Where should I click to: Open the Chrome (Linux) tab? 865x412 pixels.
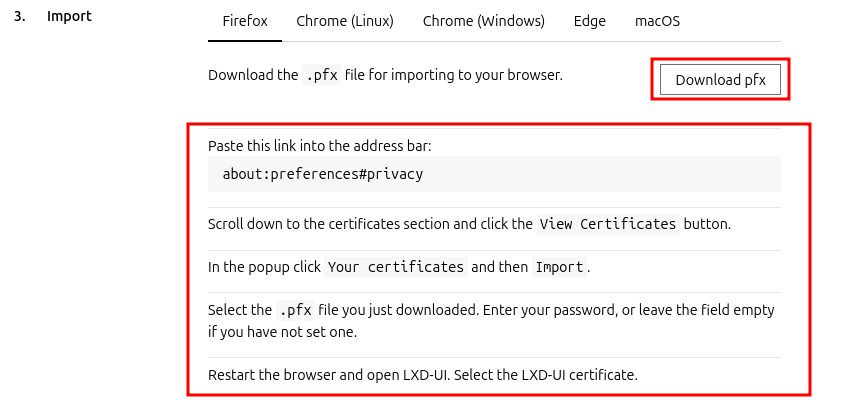coord(345,21)
